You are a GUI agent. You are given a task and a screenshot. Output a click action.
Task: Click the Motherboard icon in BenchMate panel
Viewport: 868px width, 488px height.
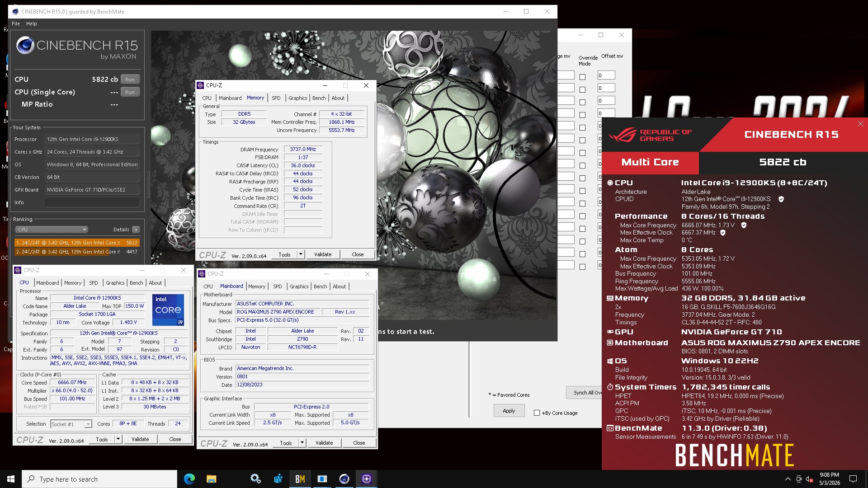click(610, 343)
